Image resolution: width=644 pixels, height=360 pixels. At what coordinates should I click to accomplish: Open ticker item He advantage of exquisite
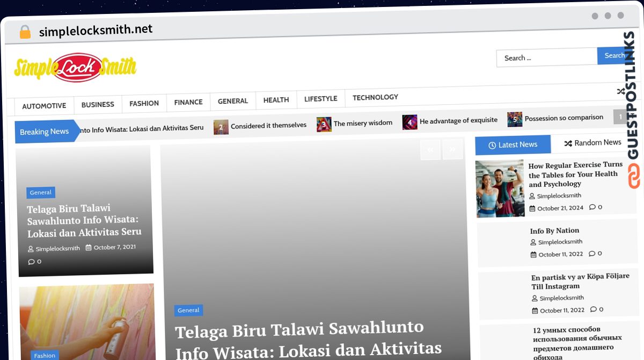click(458, 120)
